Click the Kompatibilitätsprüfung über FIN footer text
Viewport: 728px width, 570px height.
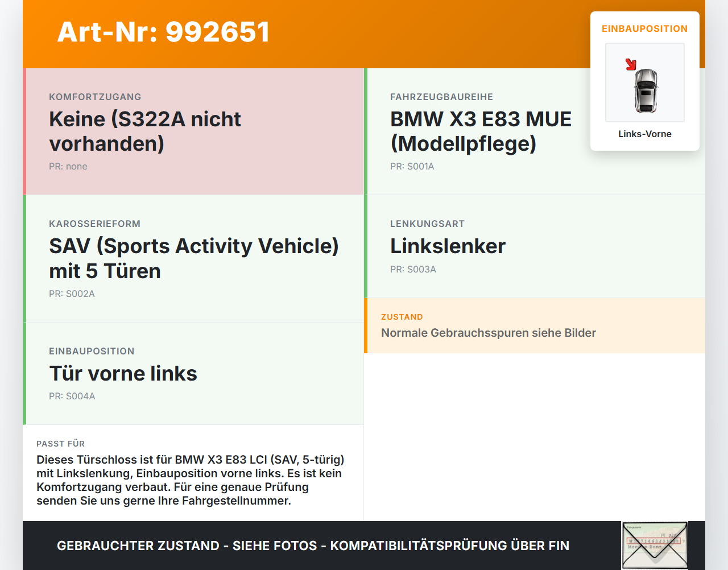coord(313,546)
